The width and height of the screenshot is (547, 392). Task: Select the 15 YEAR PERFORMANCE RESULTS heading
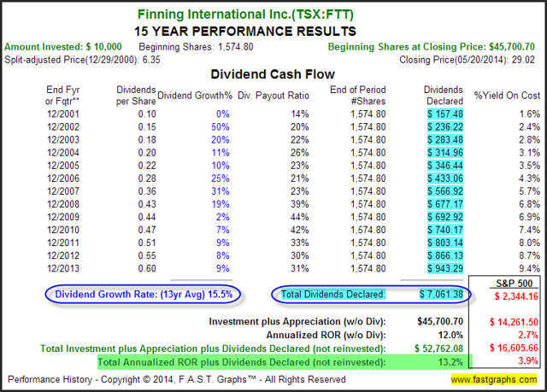click(245, 32)
